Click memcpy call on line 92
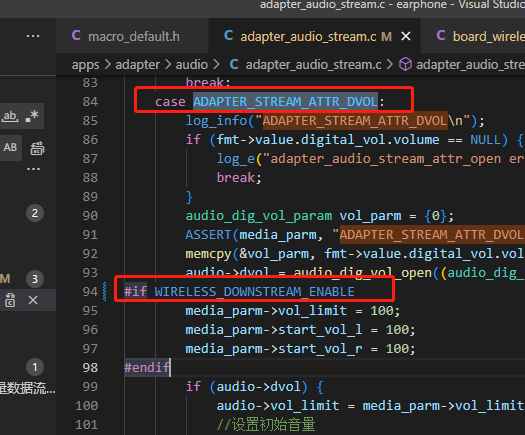Screen dimensions: 525x435 (208, 254)
